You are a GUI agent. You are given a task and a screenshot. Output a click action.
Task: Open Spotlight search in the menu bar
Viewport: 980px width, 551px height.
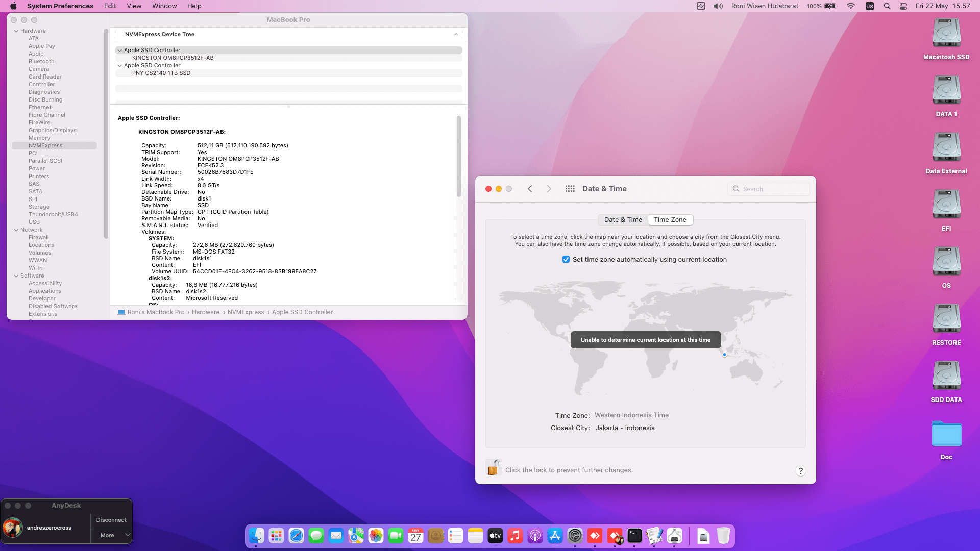tap(887, 6)
